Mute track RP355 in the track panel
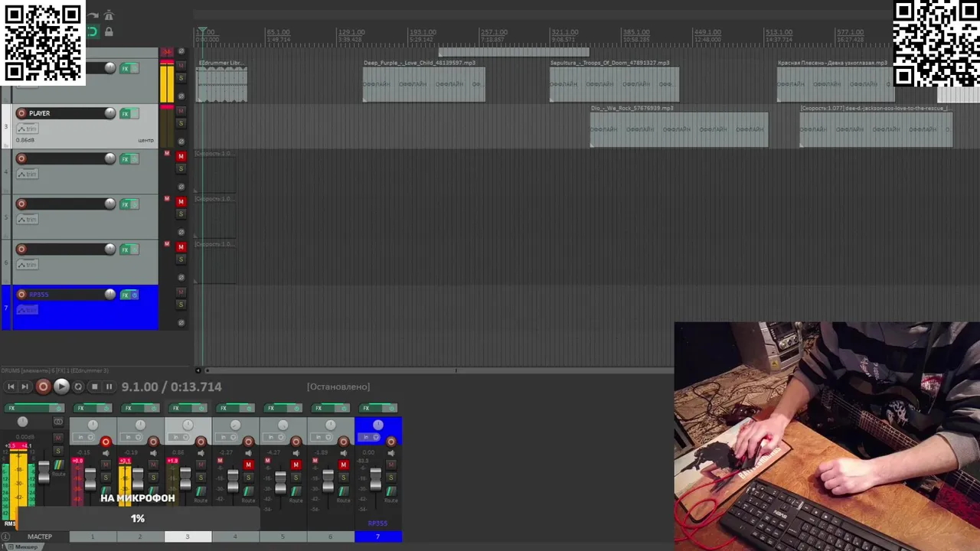Viewport: 980px width, 551px height. tap(181, 292)
